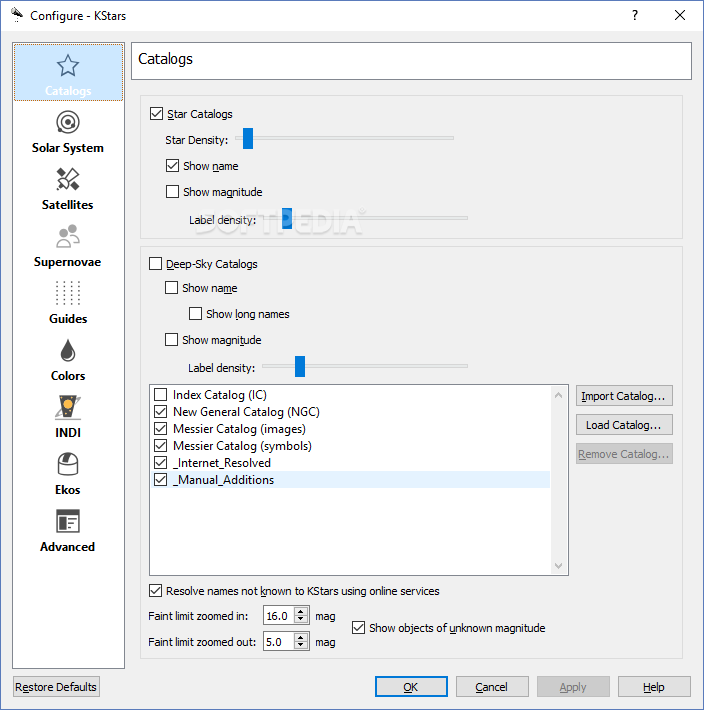This screenshot has width=704, height=710.
Task: Open INDI settings icon
Action: click(x=68, y=407)
